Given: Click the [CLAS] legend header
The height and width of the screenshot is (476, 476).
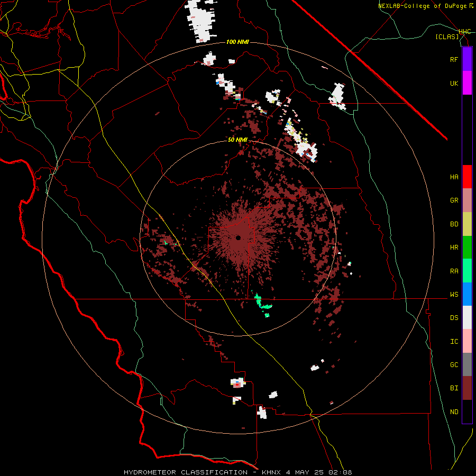Looking at the screenshot, I should point(447,36).
